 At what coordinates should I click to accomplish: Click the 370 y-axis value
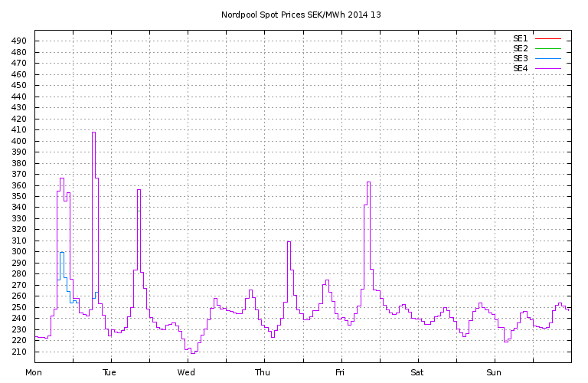[18, 174]
